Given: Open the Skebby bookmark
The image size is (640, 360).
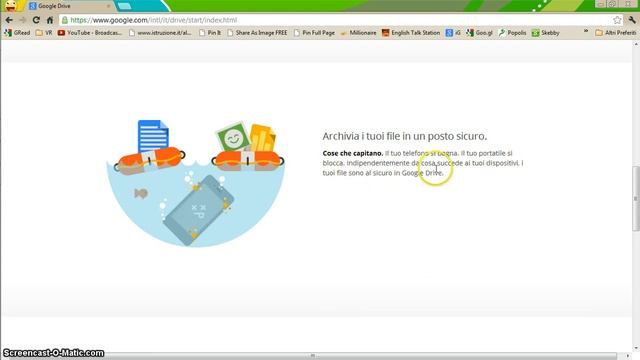Looking at the screenshot, I should 546,33.
